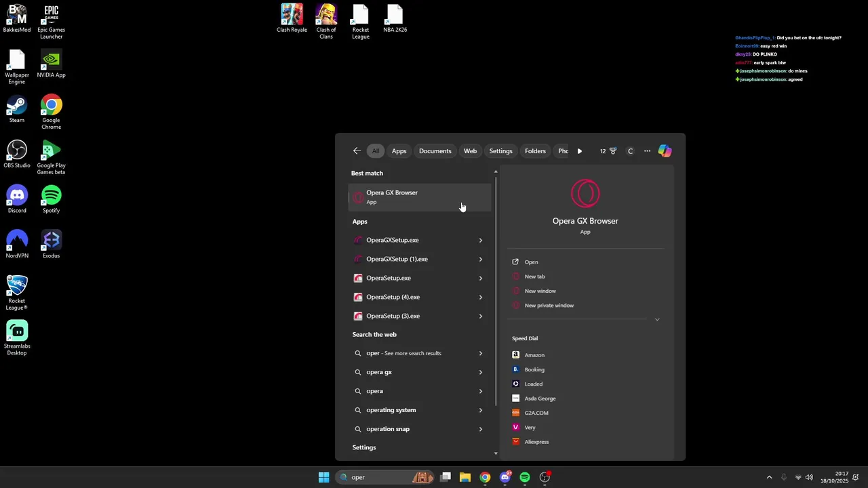Open Task View from the taskbar
This screenshot has width=868, height=488.
point(446,477)
